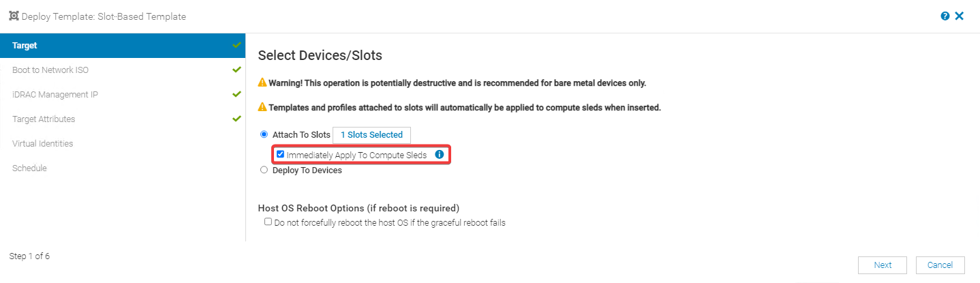980x283 pixels.
Task: Close the Deploy Template dialog
Action: coord(960,16)
